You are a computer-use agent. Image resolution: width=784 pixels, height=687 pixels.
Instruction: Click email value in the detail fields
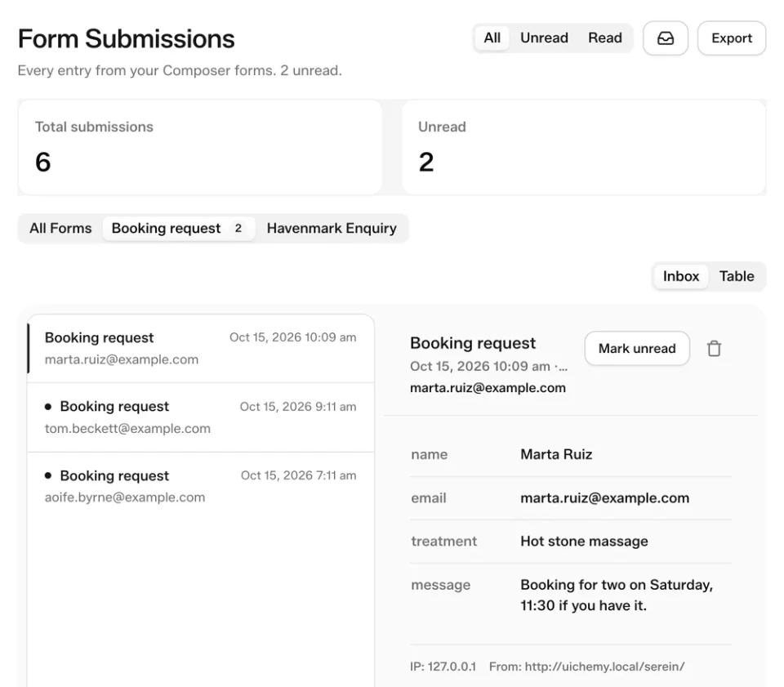(x=604, y=498)
